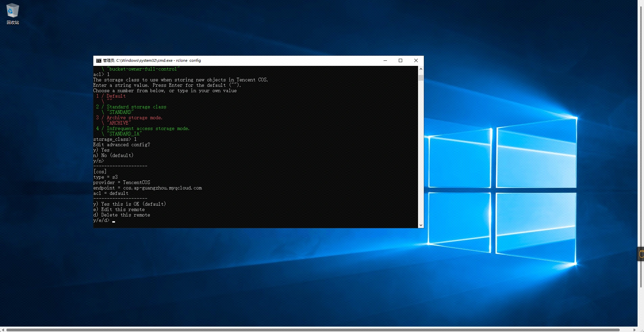Image resolution: width=644 pixels, height=332 pixels.
Task: Click the 'd) Delete this remote' line
Action: point(122,215)
